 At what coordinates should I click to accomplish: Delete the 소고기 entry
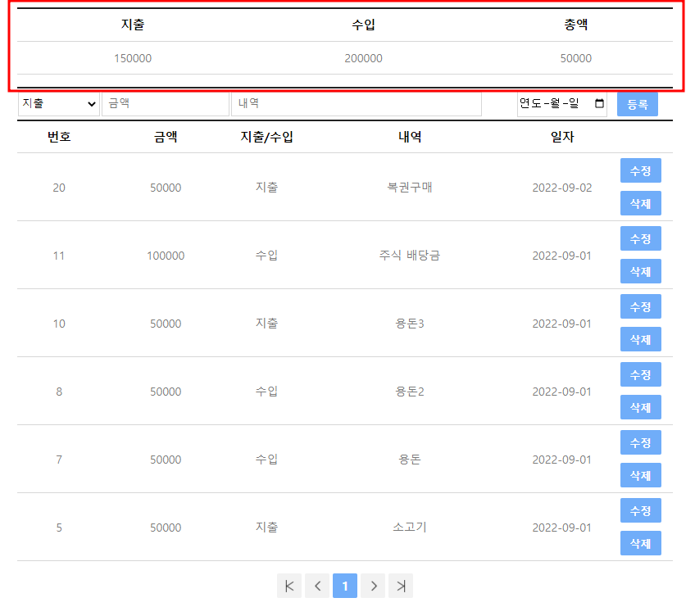click(x=640, y=543)
